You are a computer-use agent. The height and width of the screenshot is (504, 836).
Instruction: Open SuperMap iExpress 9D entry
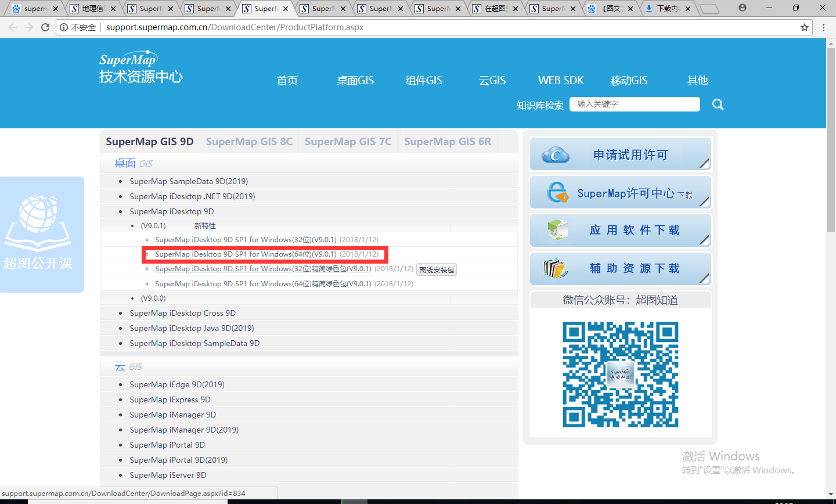pos(170,399)
